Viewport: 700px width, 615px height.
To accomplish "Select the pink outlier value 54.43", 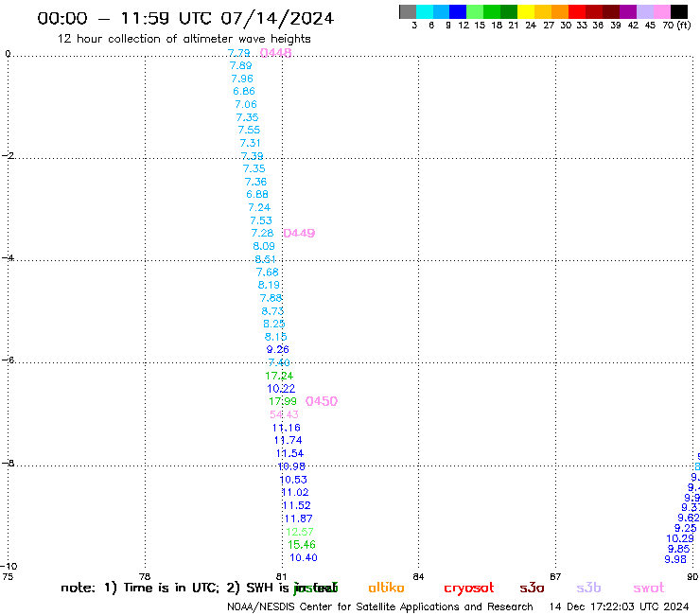I will tap(284, 414).
